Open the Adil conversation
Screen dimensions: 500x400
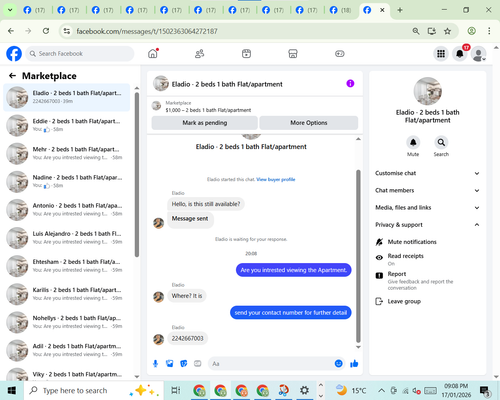coord(67,350)
